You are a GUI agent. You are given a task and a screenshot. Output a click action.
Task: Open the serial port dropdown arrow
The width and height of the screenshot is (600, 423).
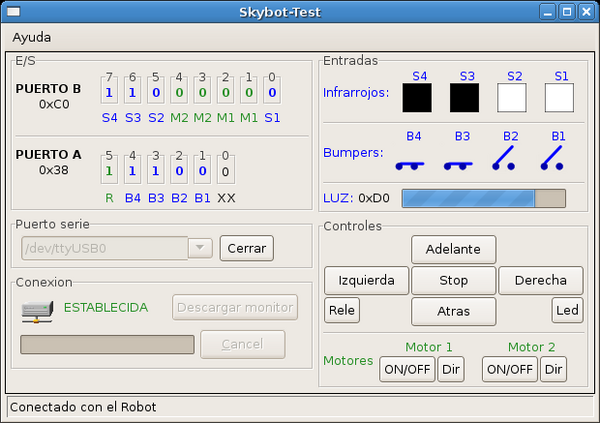(200, 248)
